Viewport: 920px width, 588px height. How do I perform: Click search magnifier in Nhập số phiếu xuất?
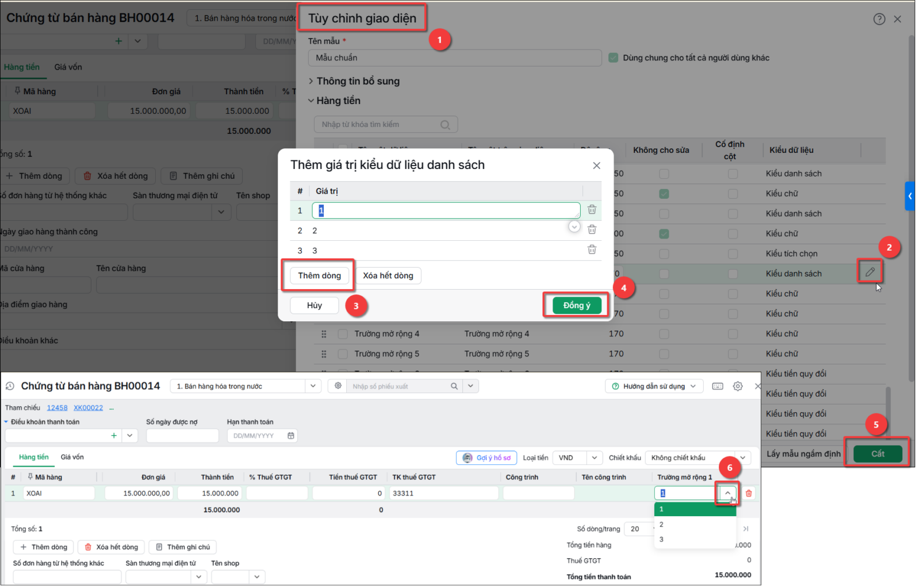[x=454, y=386]
